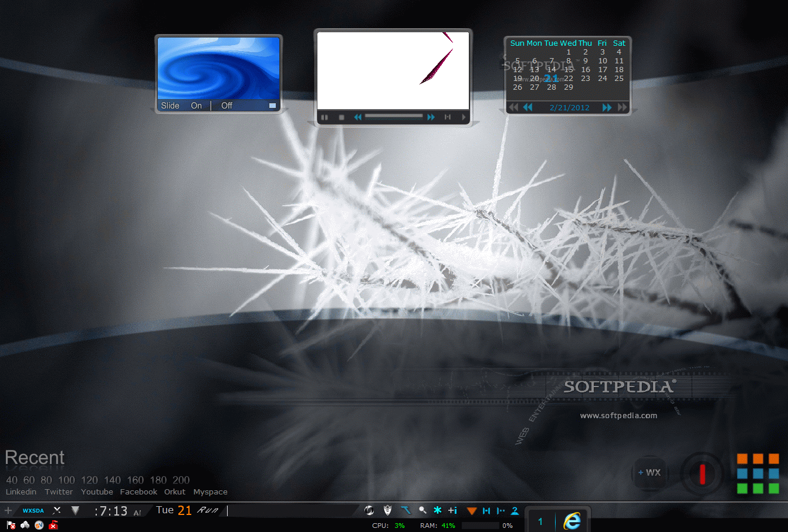
Task: Click the Recent heading
Action: click(x=35, y=458)
